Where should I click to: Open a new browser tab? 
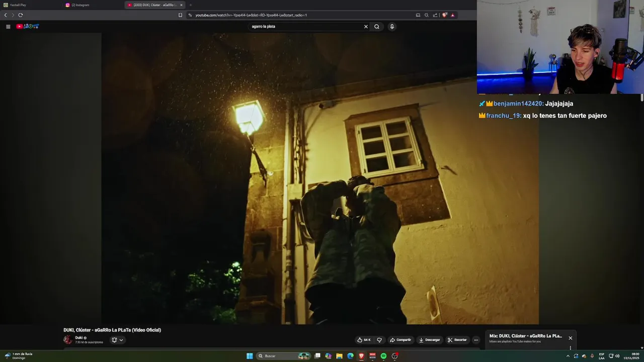(191, 5)
